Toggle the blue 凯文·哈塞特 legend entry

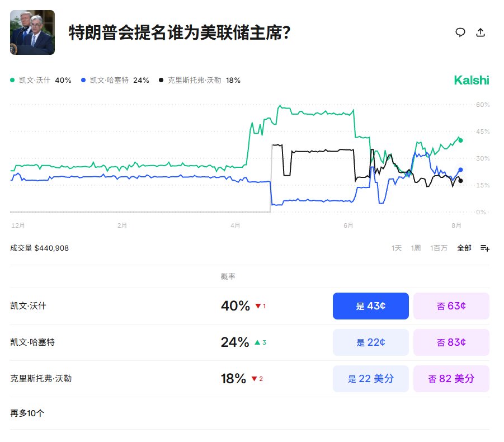(x=115, y=80)
